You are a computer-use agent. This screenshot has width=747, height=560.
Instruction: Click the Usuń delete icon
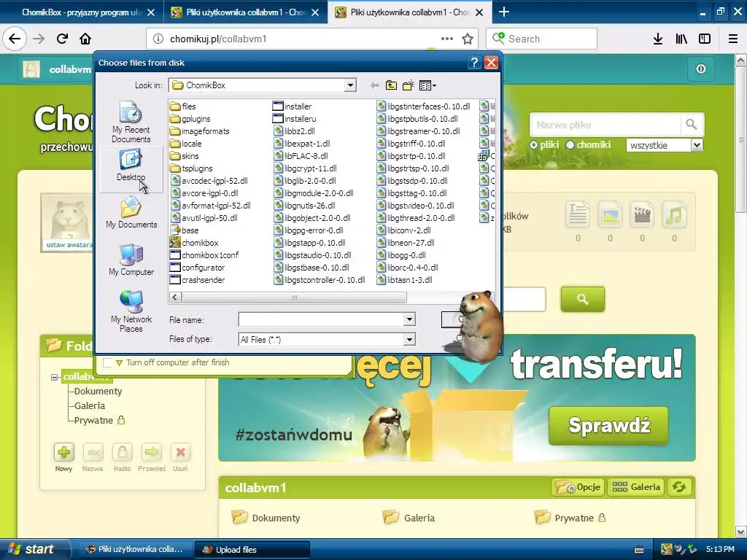point(181,452)
